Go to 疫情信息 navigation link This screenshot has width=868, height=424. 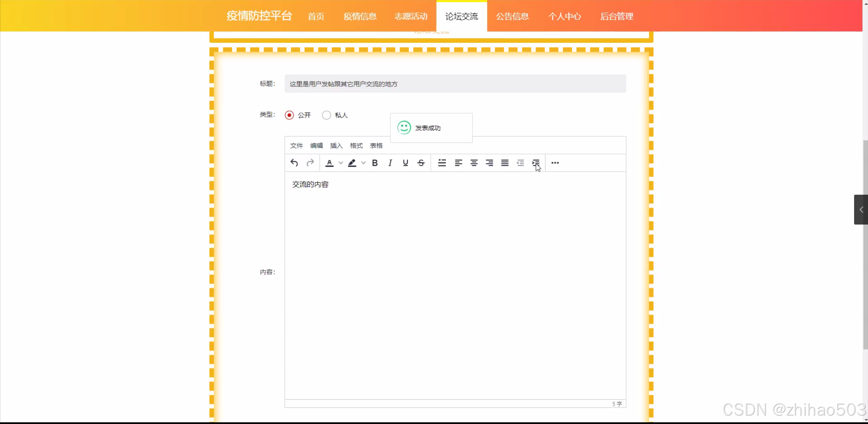click(x=360, y=16)
